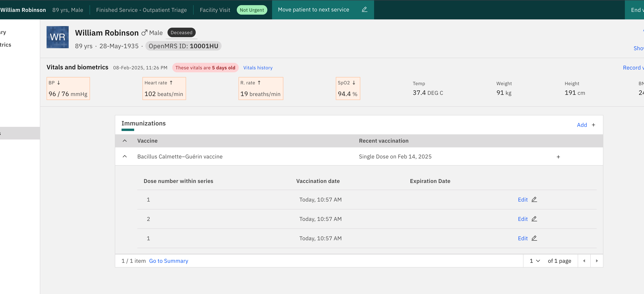This screenshot has width=644, height=294.
Task: Click the WR patient avatar
Action: click(x=57, y=37)
